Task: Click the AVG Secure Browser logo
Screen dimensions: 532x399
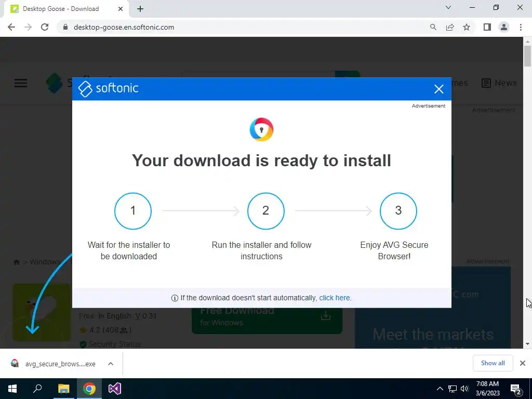Action: tap(262, 129)
